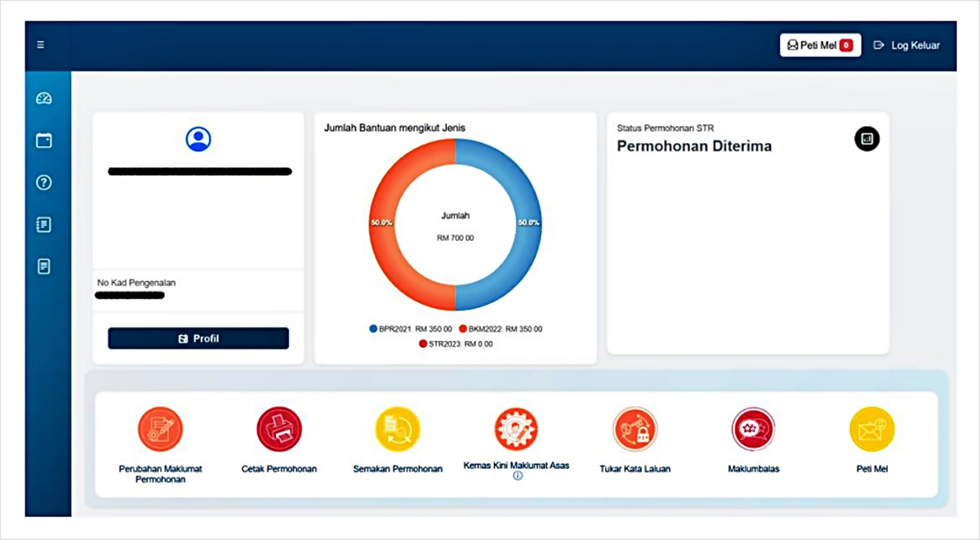Viewport: 980px width, 540px height.
Task: Toggle the STR2023 legend entry
Action: [x=455, y=344]
